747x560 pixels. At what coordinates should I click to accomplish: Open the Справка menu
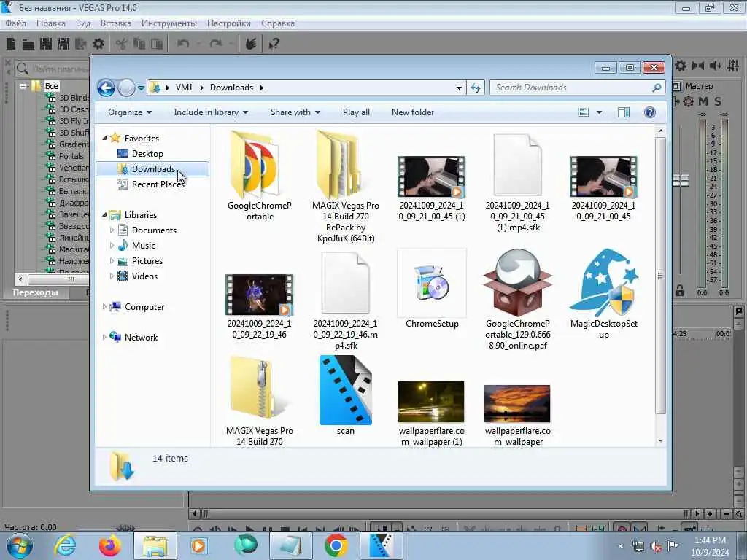click(278, 23)
